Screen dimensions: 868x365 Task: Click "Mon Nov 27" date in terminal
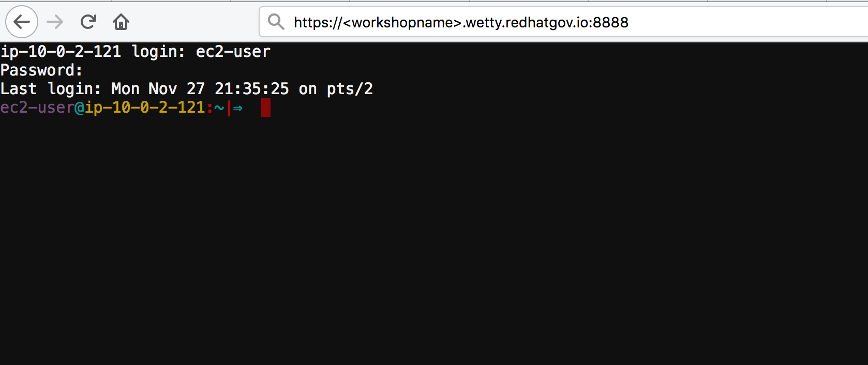click(x=158, y=89)
